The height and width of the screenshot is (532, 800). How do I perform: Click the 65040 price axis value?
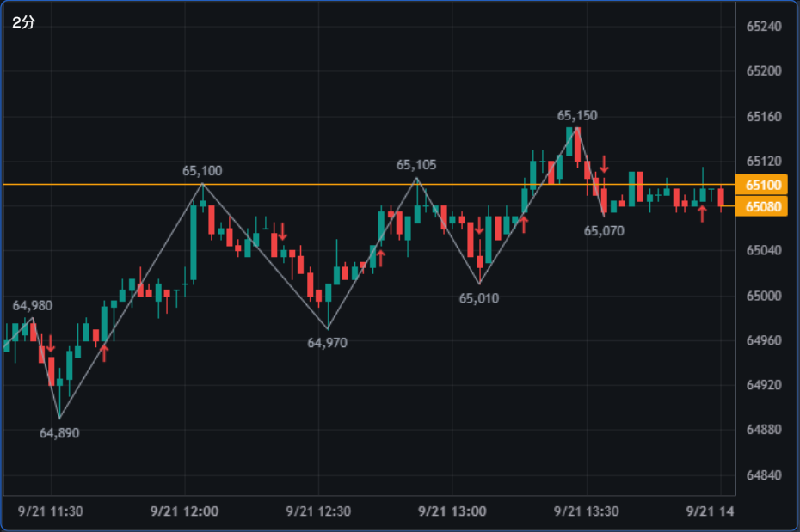(764, 250)
